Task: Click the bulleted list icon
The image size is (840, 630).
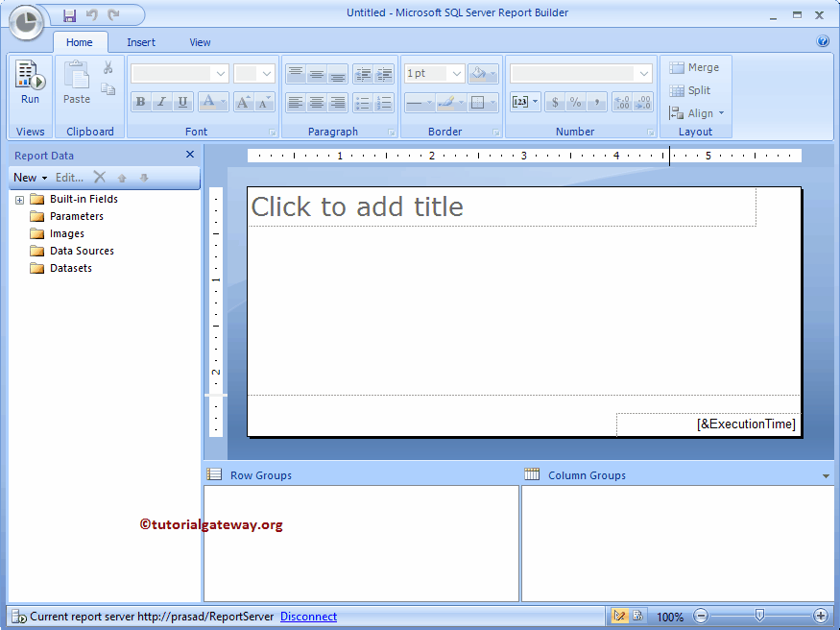Action: tap(363, 102)
